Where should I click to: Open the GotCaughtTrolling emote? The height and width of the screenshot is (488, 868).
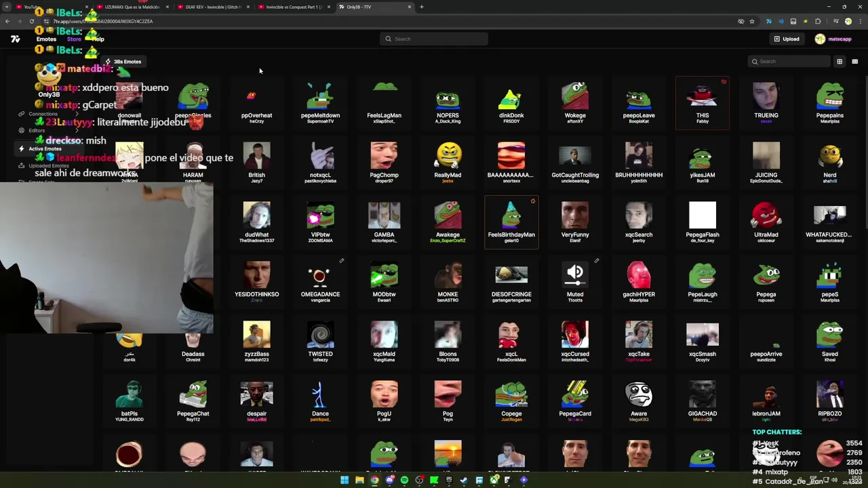(x=575, y=163)
